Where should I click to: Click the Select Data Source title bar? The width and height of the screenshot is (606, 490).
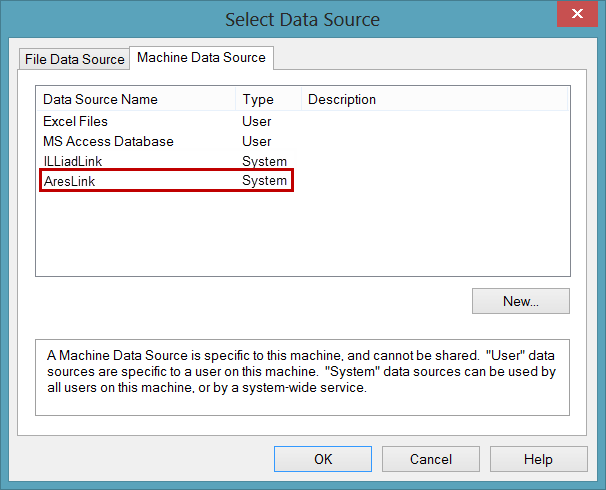point(302,20)
